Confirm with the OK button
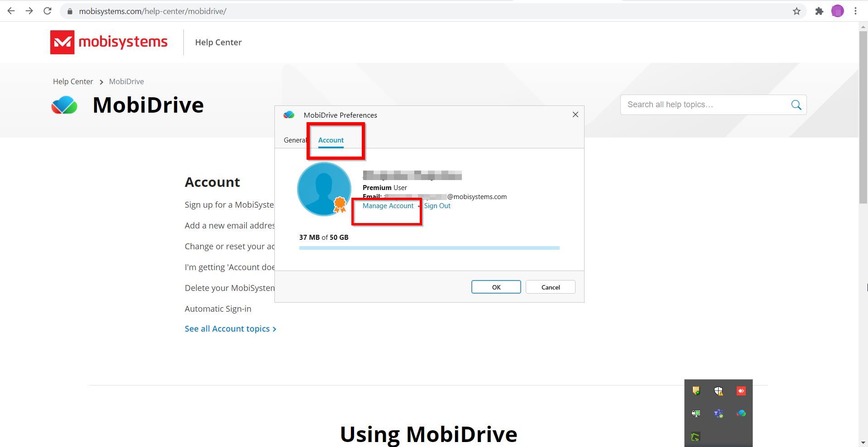Screen dimensions: 868x447 [496, 287]
